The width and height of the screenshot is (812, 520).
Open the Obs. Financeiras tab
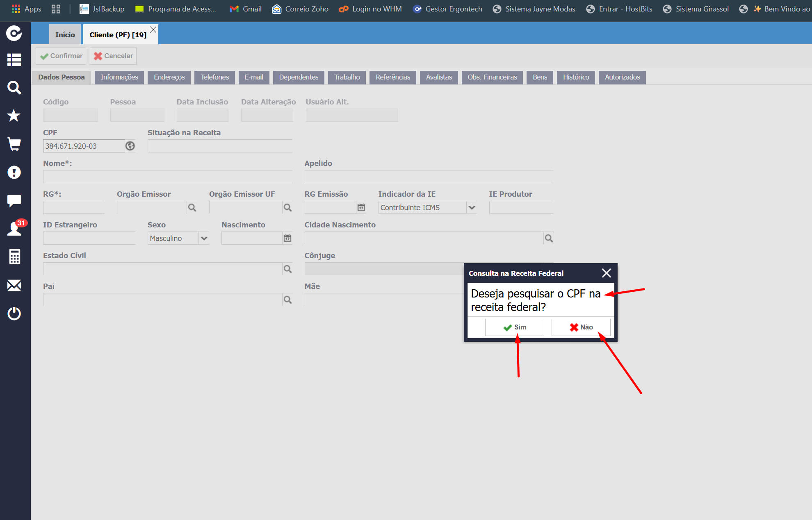click(x=492, y=77)
